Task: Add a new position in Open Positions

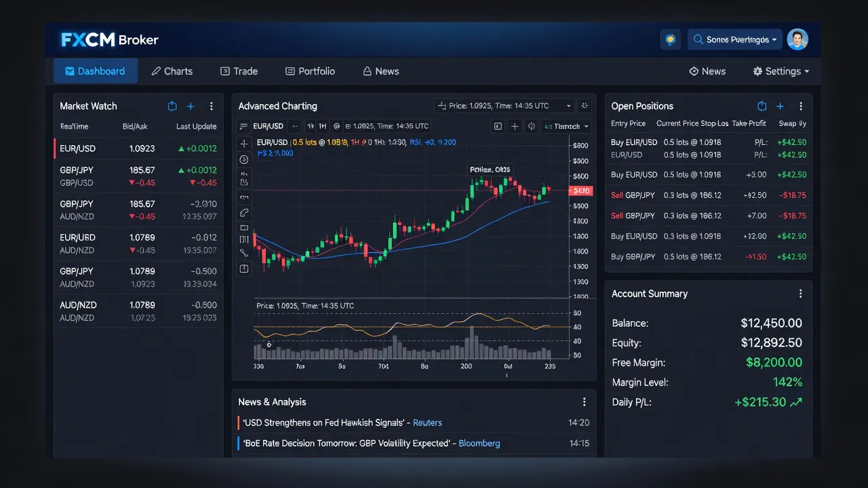Action: click(x=780, y=106)
